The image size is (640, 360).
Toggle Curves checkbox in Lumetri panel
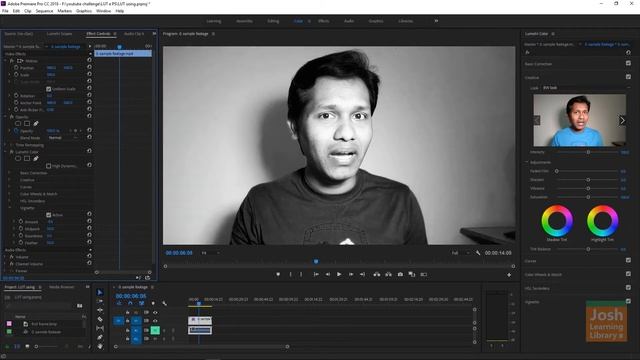click(x=628, y=260)
